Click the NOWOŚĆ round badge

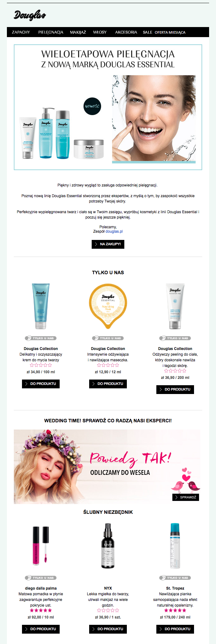(x=92, y=106)
